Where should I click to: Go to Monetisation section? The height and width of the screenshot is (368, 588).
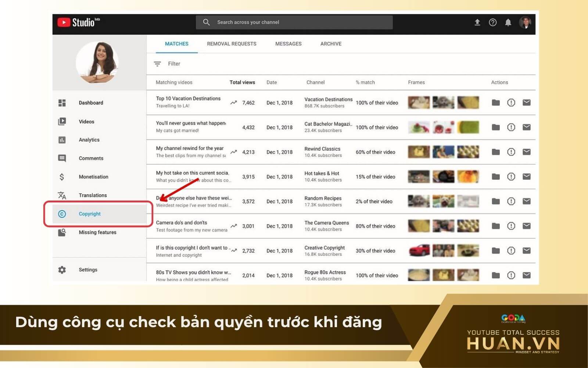(93, 177)
